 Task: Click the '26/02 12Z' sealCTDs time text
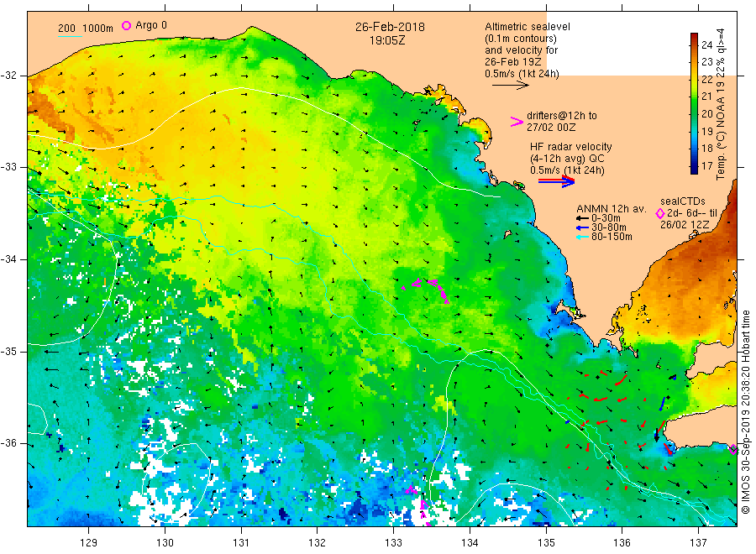click(685, 225)
